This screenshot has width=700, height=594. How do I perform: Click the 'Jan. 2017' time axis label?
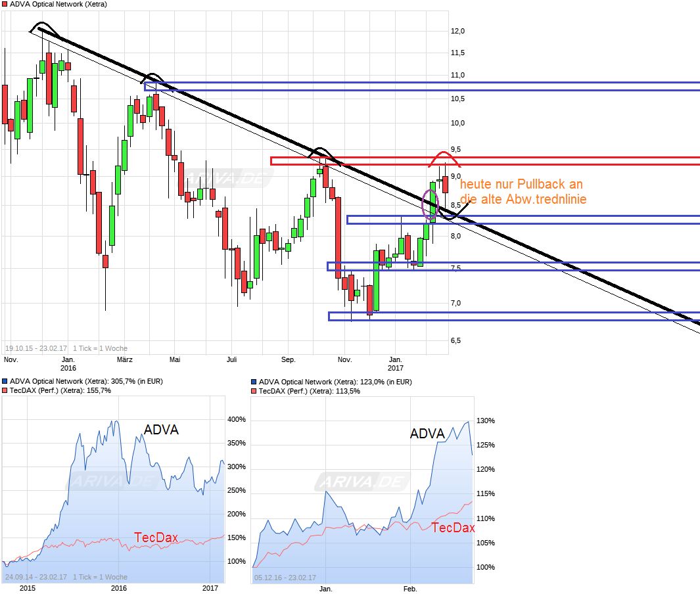(x=396, y=364)
